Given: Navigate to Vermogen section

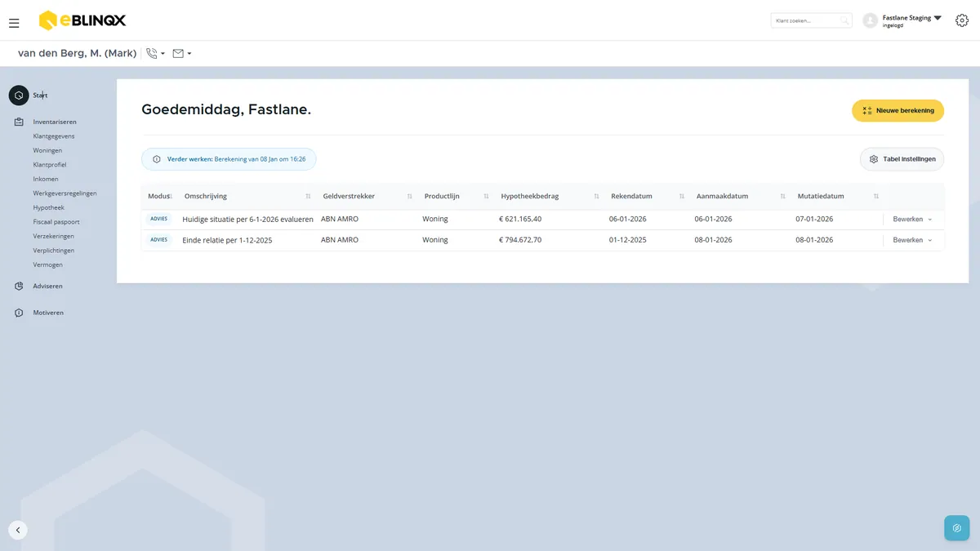Looking at the screenshot, I should pyautogui.click(x=47, y=264).
